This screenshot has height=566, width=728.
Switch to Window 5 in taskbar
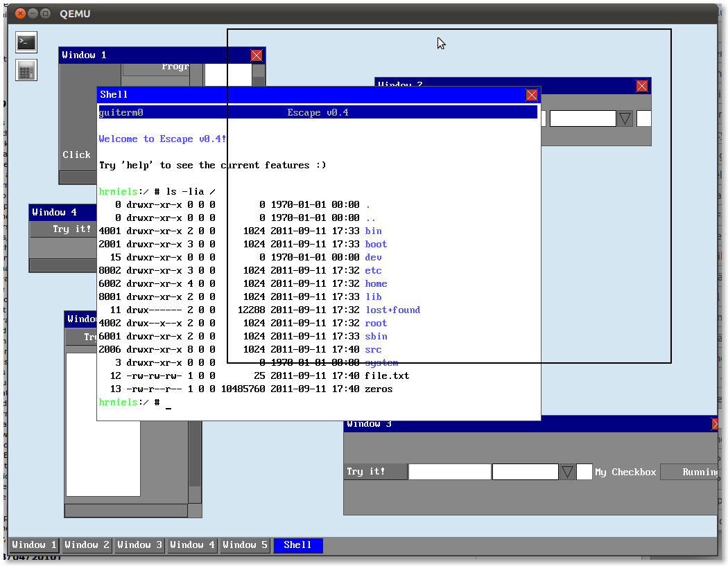(x=245, y=545)
